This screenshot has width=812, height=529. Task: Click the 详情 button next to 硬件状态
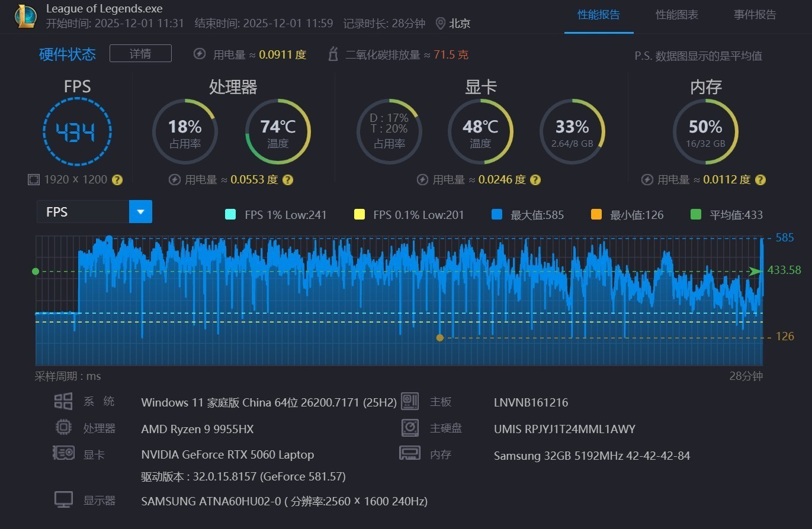tap(140, 53)
